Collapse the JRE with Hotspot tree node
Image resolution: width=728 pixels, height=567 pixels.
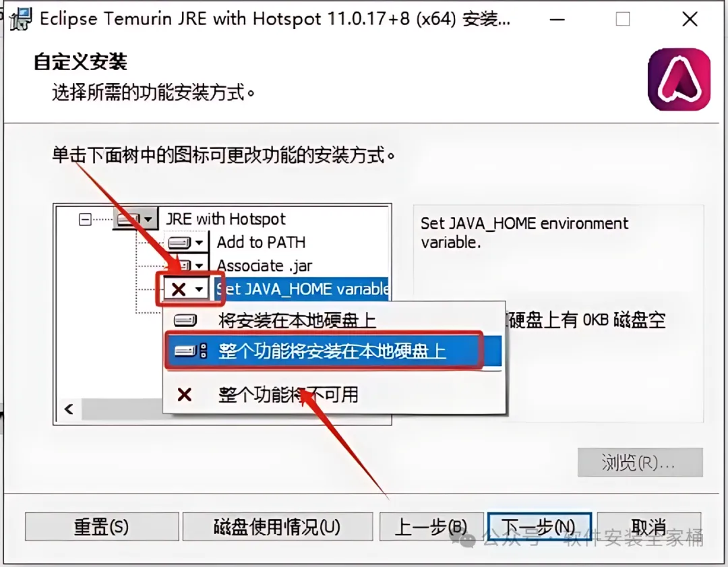click(86, 219)
